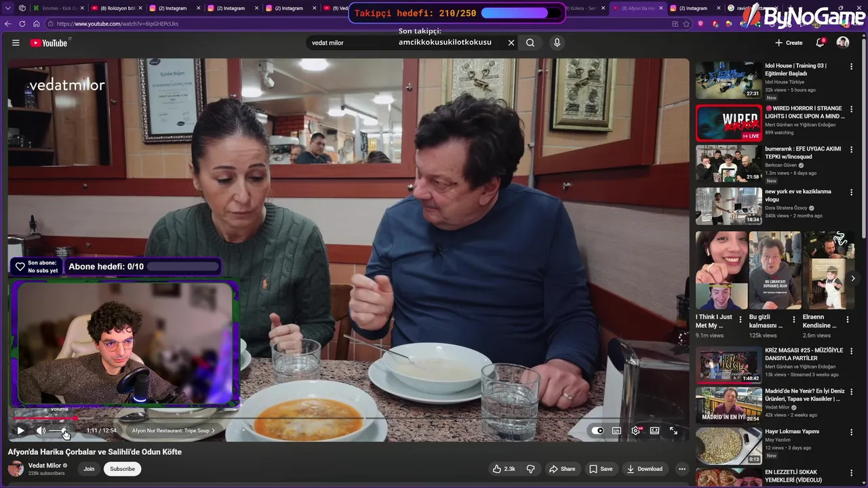868x488 pixels.
Task: Open the Idol House Türkiye channel link
Action: pyautogui.click(x=785, y=82)
